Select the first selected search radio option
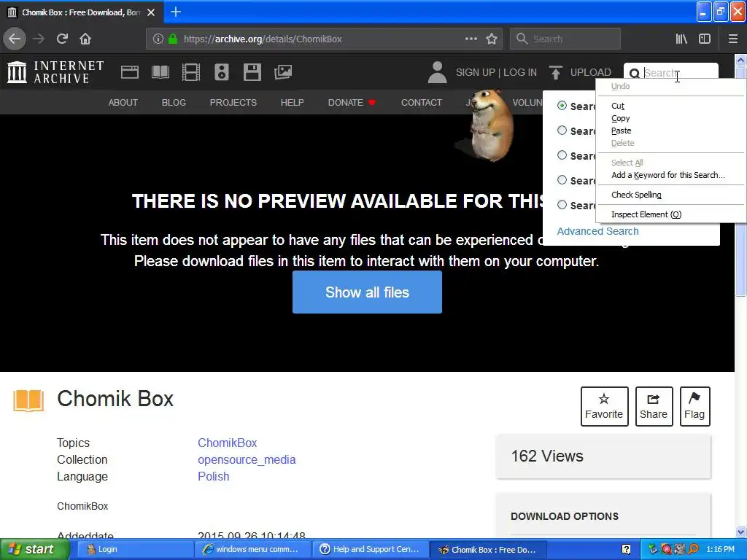 (x=562, y=106)
